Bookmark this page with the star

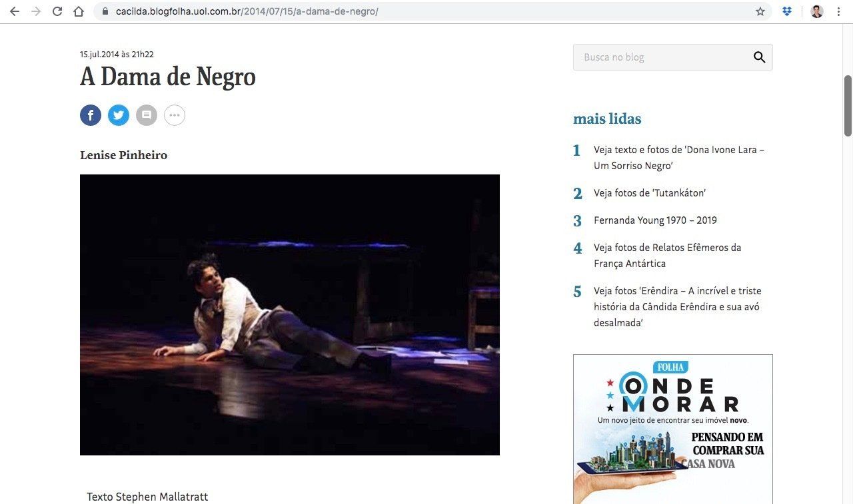pos(760,11)
